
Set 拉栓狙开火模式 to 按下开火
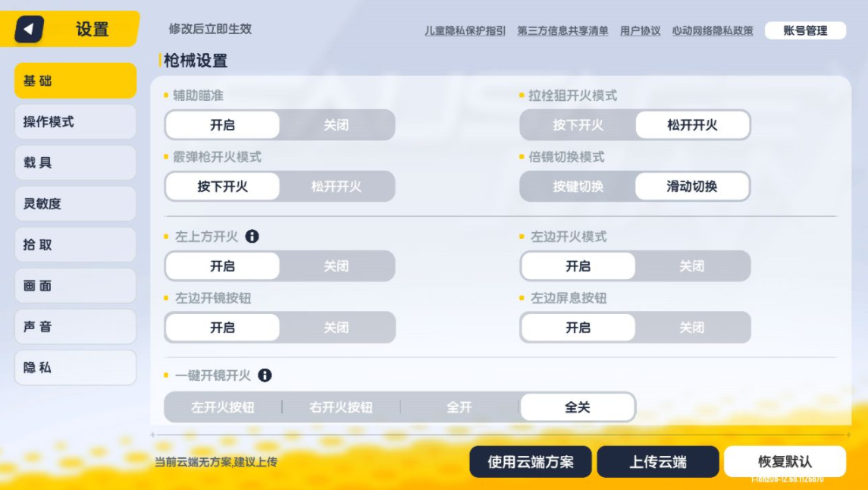[x=578, y=125]
